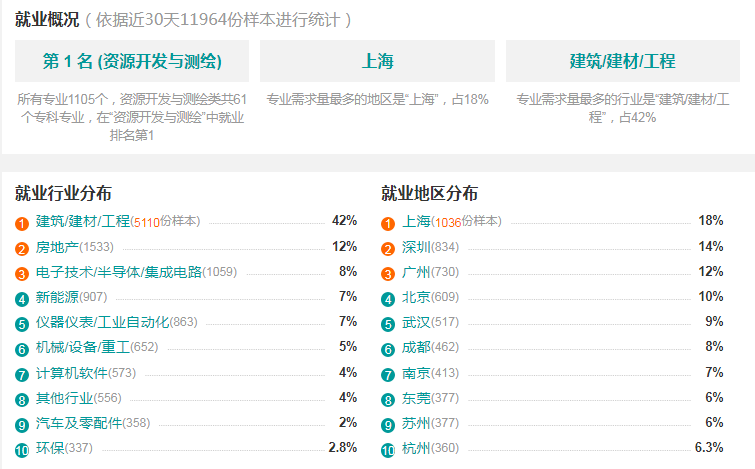This screenshot has width=755, height=469.
Task: Click rank 8 badge beside 东莞
Action: click(x=388, y=400)
